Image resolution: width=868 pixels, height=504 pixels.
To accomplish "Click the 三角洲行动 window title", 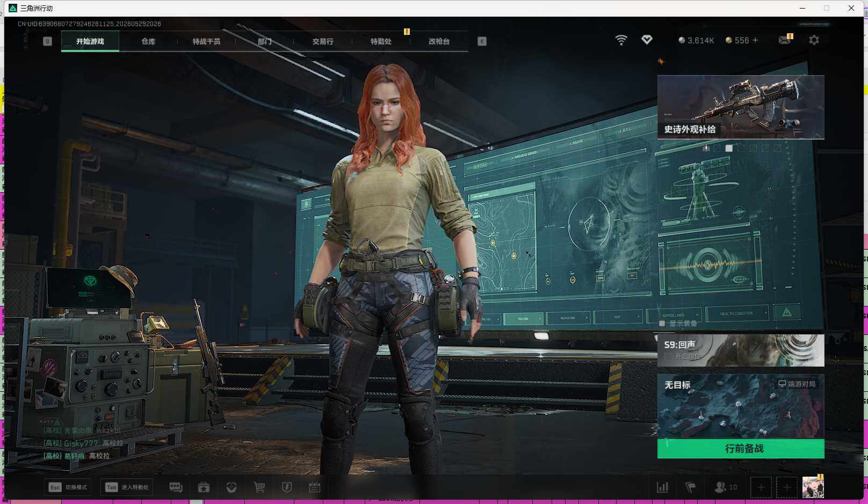I will tap(37, 8).
